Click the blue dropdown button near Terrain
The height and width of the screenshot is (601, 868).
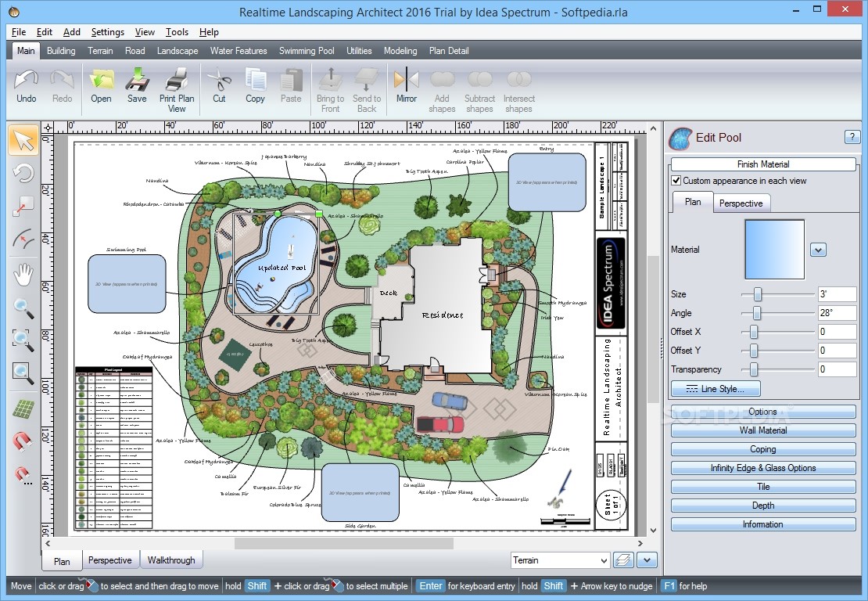click(x=647, y=560)
